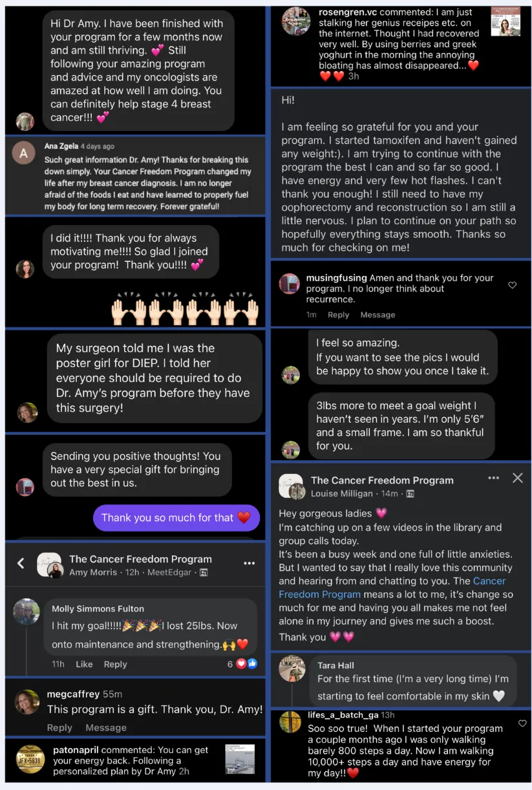Open the Cancer Freedom Program hyperlink in Louise's post
This screenshot has width=532, height=790.
click(392, 588)
